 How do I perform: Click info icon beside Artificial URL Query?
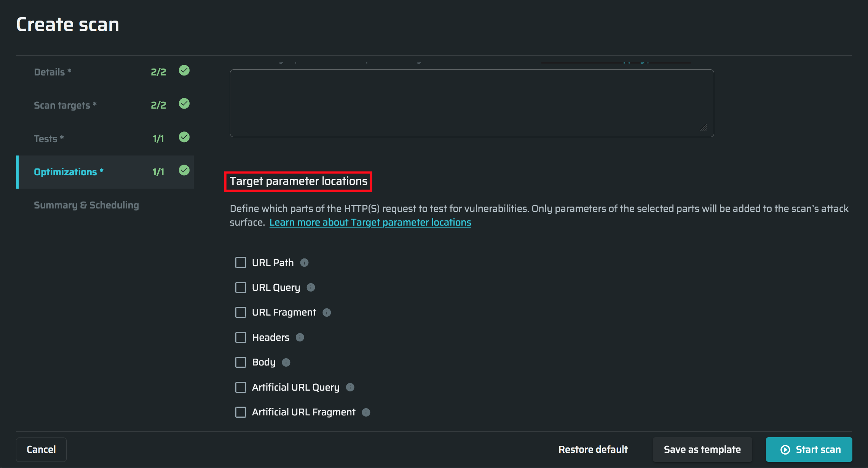350,387
